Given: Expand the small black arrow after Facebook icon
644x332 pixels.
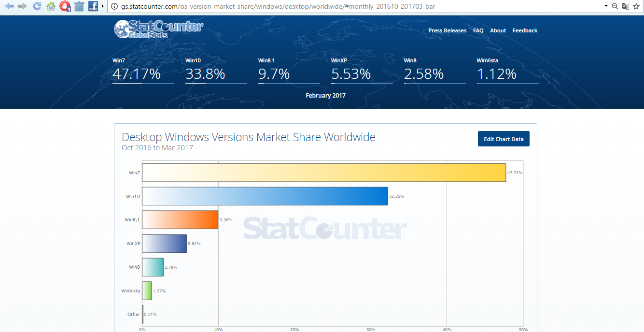Looking at the screenshot, I should click(103, 6).
